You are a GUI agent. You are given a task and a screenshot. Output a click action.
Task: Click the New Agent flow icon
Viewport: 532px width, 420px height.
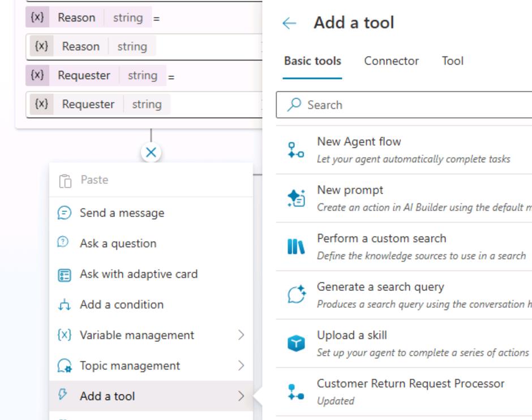[296, 150]
